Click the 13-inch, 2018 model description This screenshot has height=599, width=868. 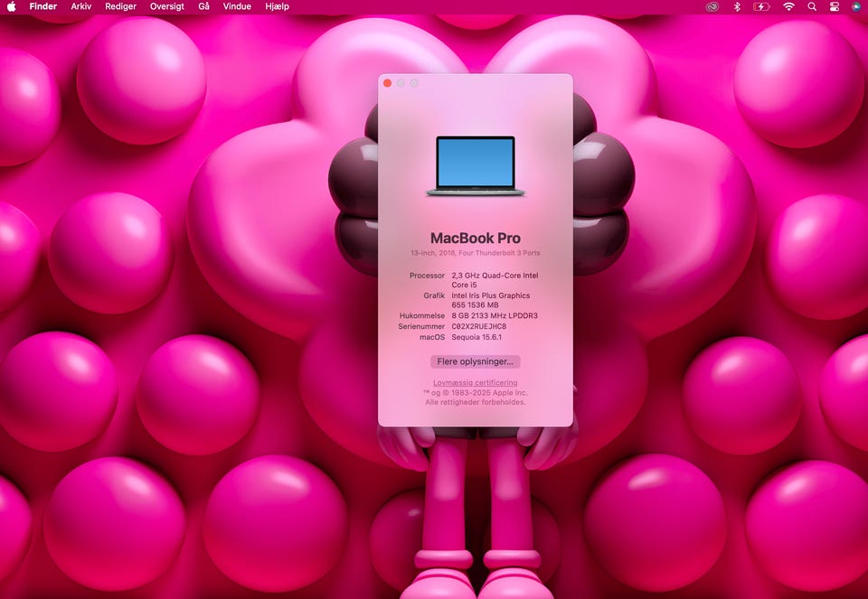[x=475, y=253]
